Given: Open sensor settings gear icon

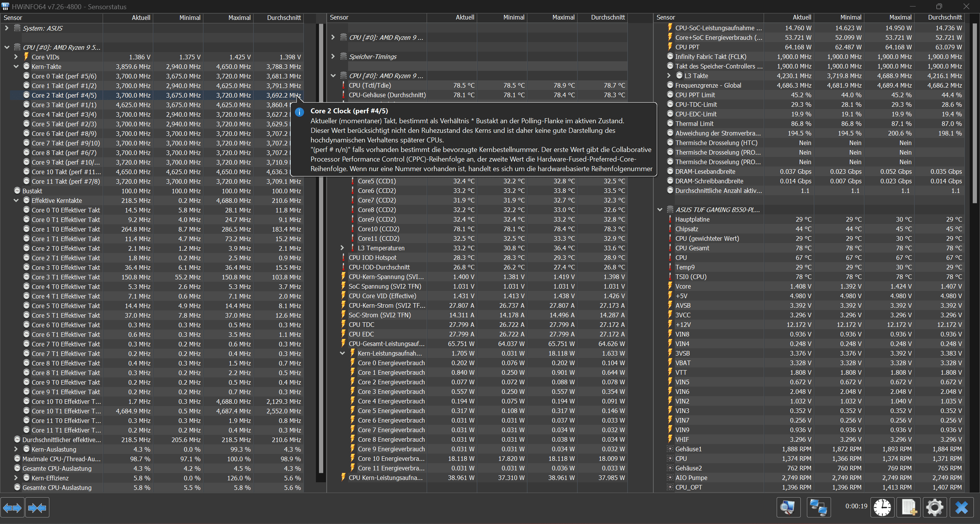Looking at the screenshot, I should tap(935, 508).
